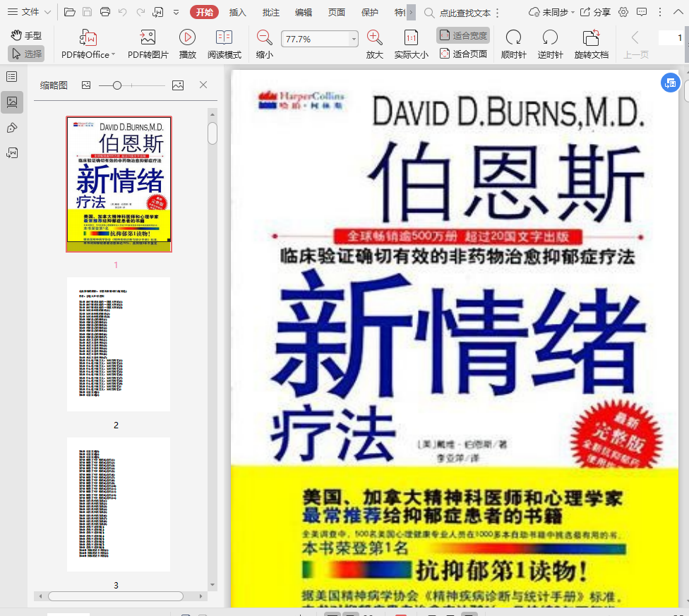The width and height of the screenshot is (689, 616).
Task: Click the 实际大小 actual size button
Action: [x=411, y=44]
